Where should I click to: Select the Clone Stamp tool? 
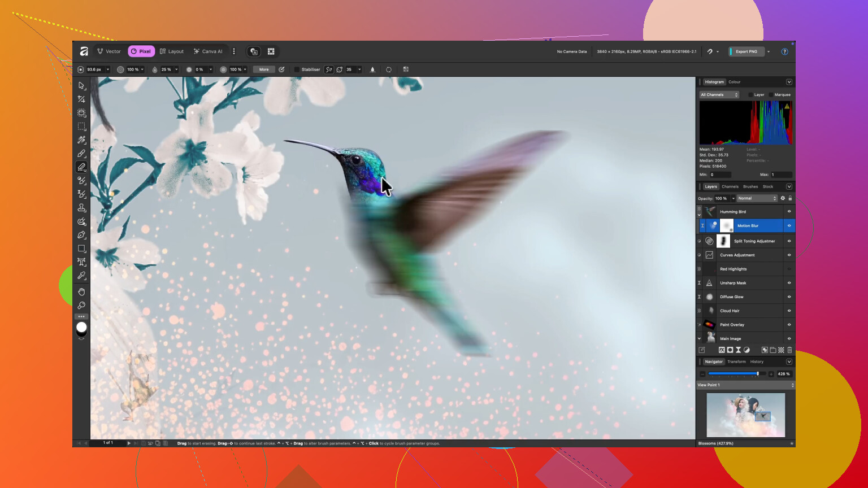click(x=81, y=208)
